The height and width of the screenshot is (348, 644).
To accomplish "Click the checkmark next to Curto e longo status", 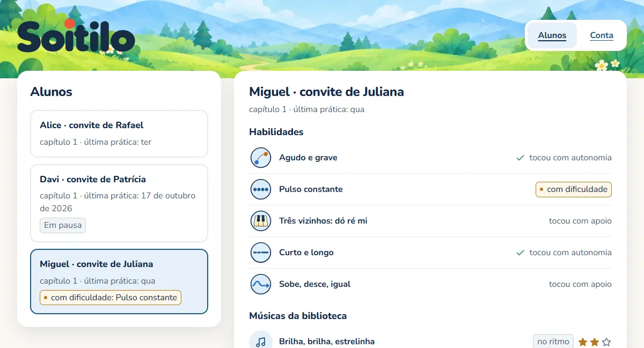I will (x=520, y=253).
